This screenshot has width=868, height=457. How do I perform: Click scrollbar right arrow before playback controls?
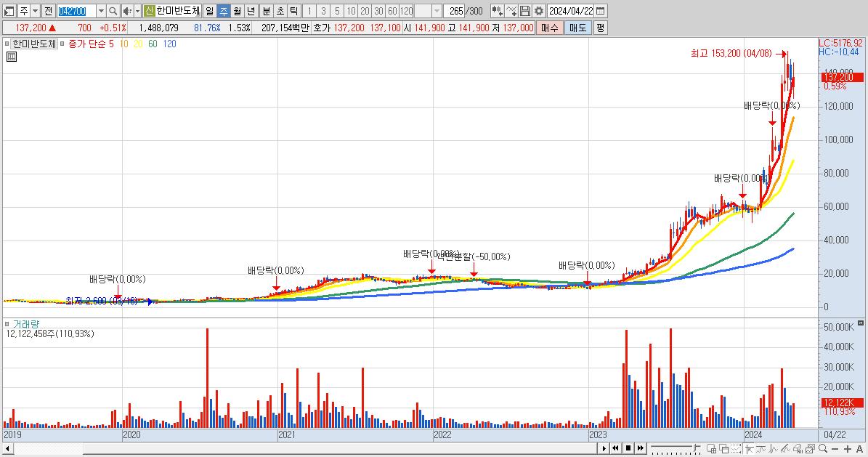pos(604,448)
